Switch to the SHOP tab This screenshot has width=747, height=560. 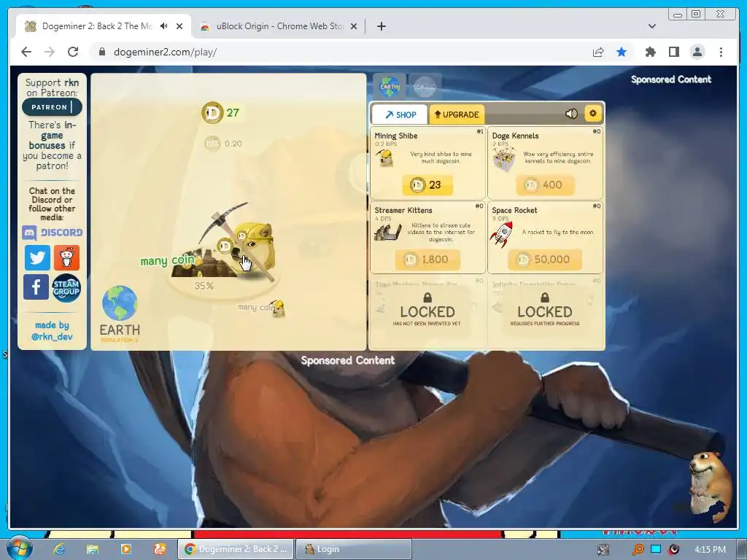click(400, 114)
